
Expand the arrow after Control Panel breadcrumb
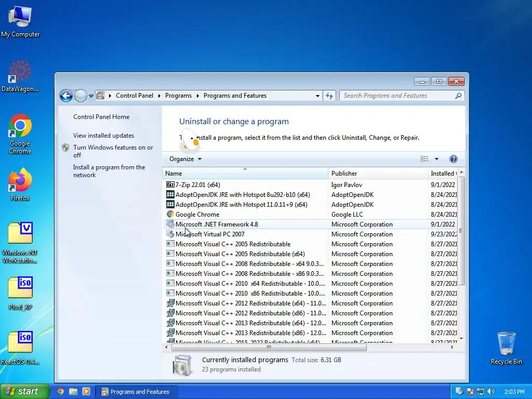click(159, 96)
